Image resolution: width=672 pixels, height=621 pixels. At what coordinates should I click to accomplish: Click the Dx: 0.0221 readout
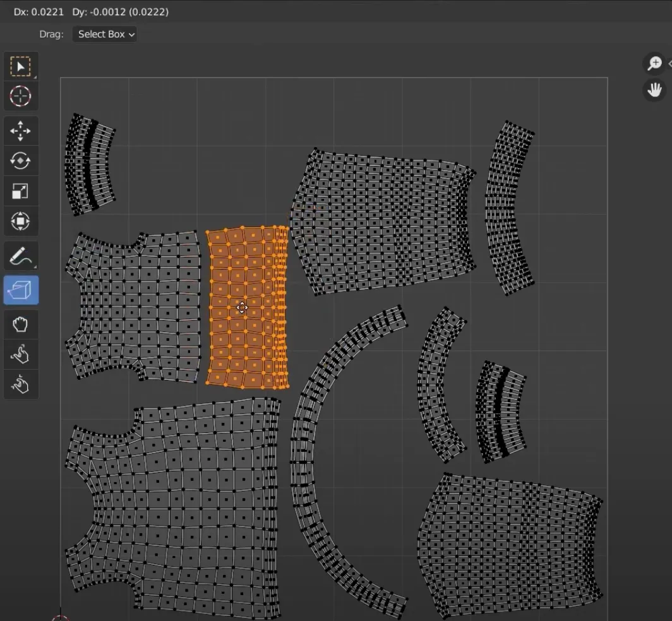click(39, 12)
